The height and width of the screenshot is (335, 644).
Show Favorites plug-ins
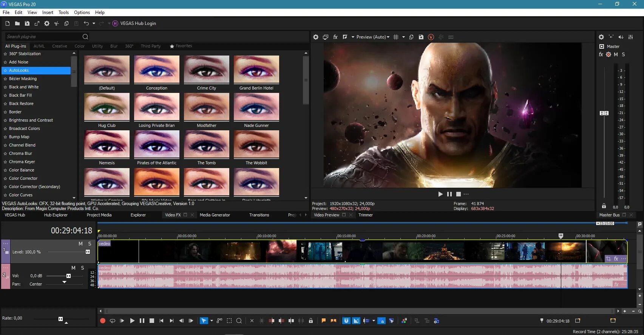[181, 46]
